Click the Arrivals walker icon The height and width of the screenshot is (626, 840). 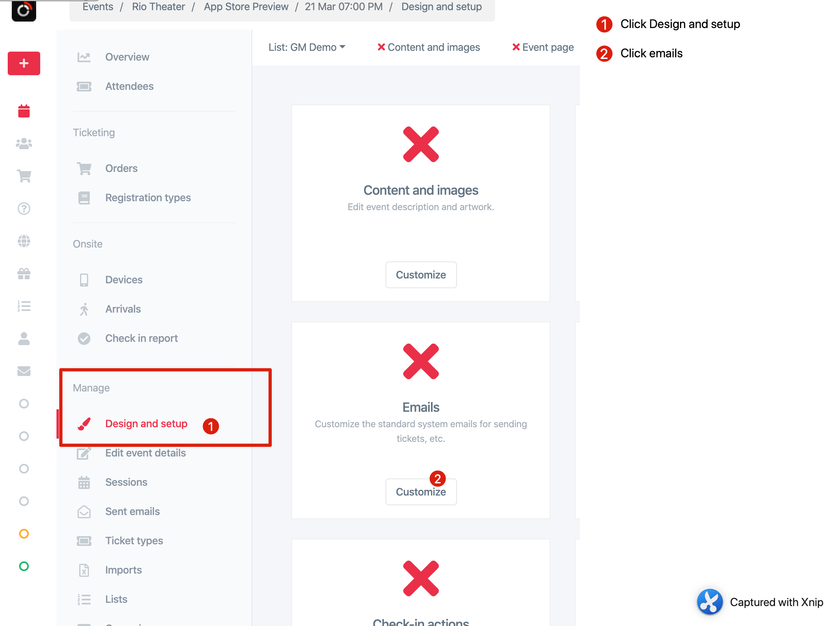pyautogui.click(x=85, y=309)
